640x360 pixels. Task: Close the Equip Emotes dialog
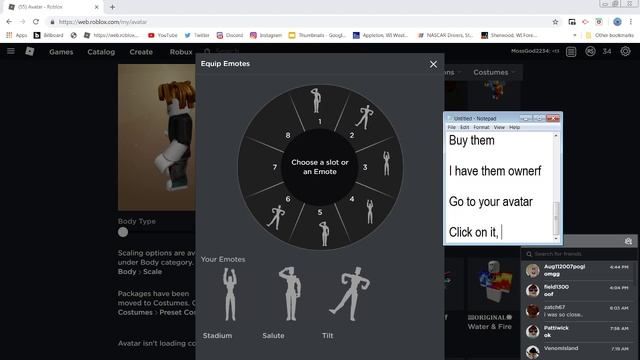tap(433, 64)
